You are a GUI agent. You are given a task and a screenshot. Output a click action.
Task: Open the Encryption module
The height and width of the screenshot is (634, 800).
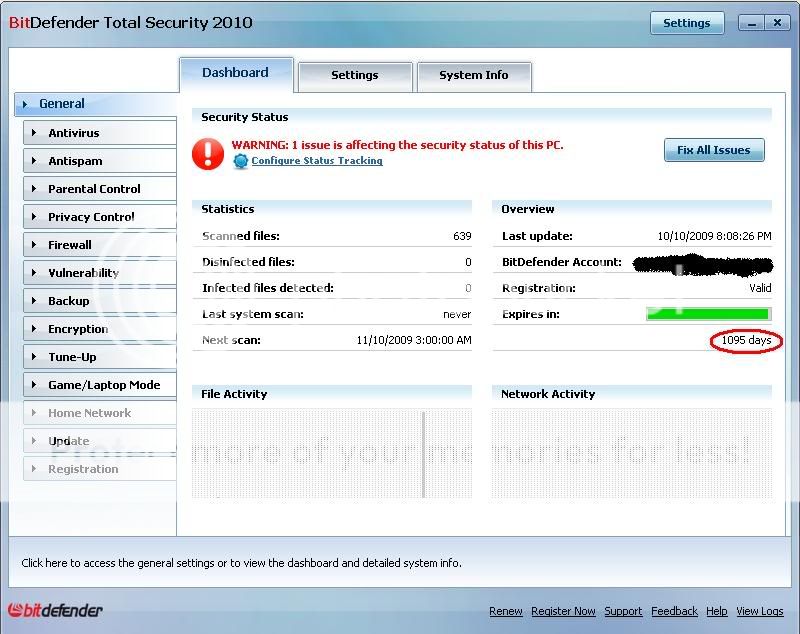[x=100, y=329]
